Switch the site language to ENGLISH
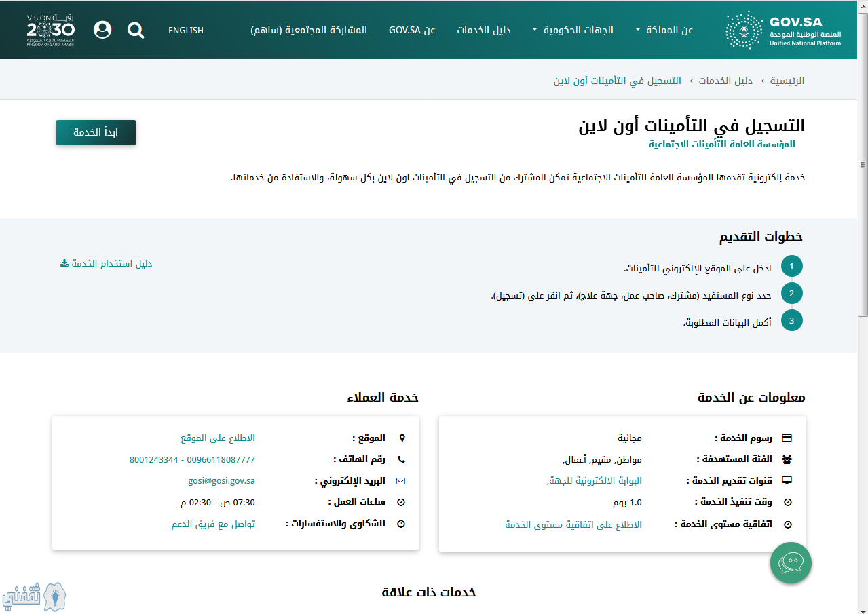Image resolution: width=868 pixels, height=614 pixels. 186,30
